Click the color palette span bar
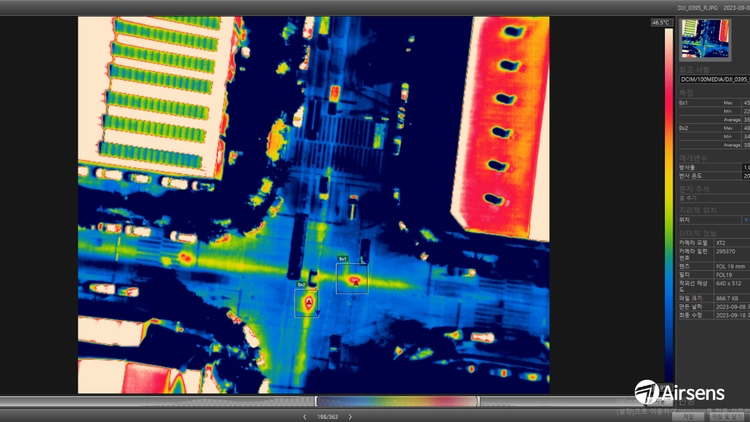This screenshot has height=422, width=750. pos(397,401)
